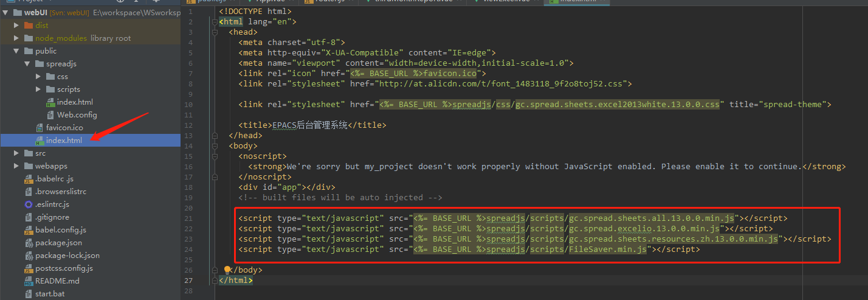Select README.md in the project tree

tap(57, 281)
